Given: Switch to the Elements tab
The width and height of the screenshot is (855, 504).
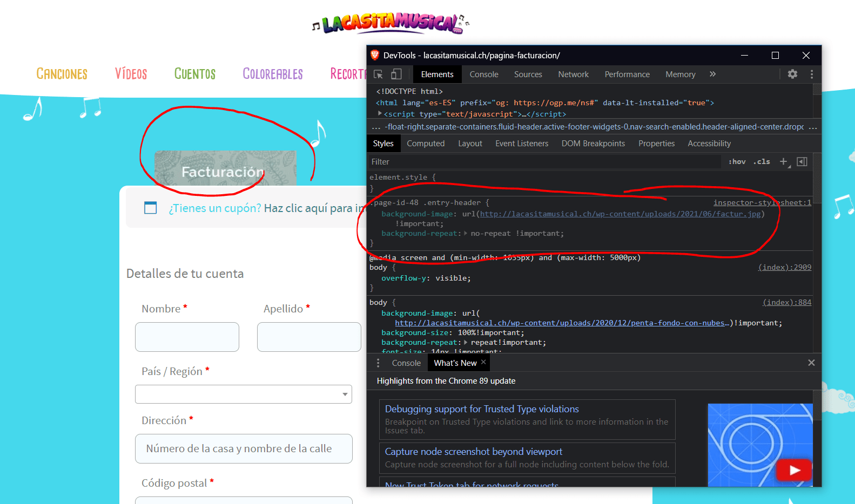Looking at the screenshot, I should click(437, 74).
